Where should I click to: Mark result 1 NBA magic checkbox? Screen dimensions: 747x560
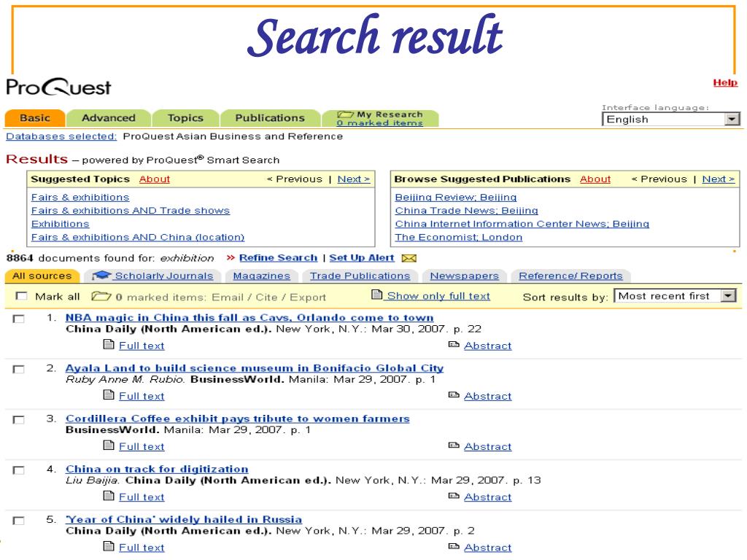point(18,319)
